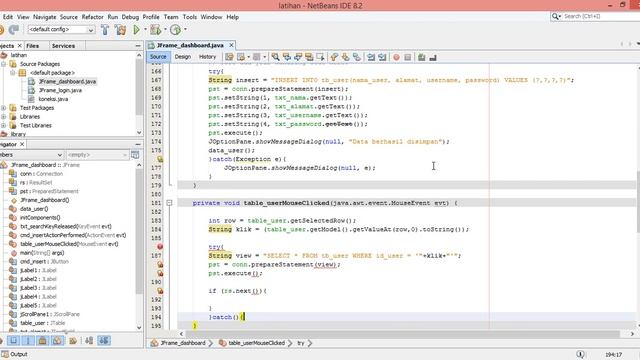Switch to the Files tab

pyautogui.click(x=33, y=46)
